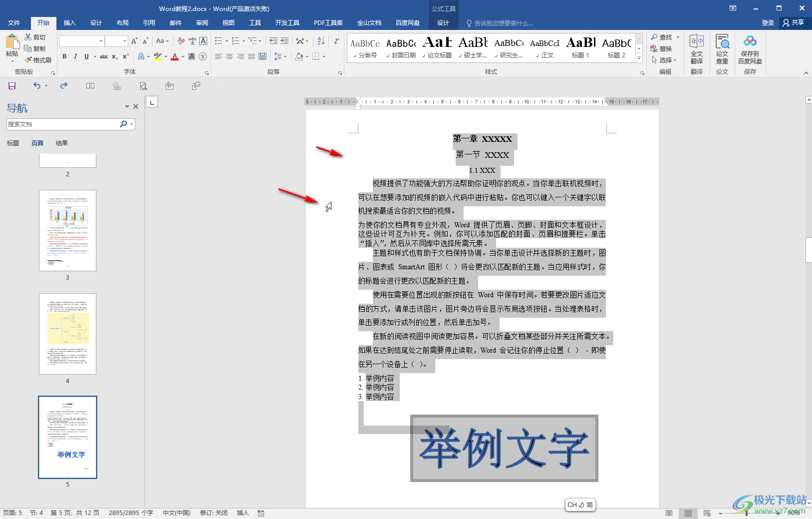Toggle Character Shading
812x519 pixels.
[192, 56]
